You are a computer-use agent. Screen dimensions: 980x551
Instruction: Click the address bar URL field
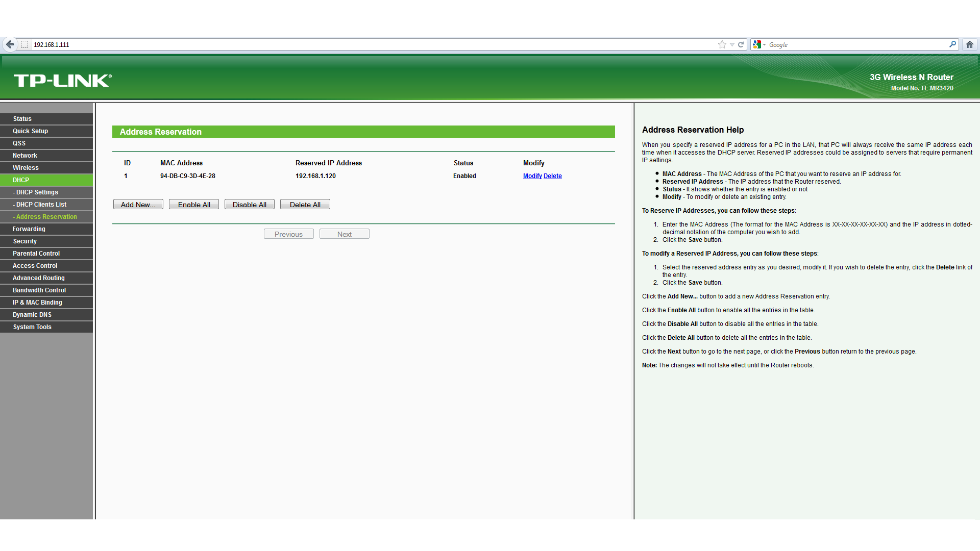357,44
